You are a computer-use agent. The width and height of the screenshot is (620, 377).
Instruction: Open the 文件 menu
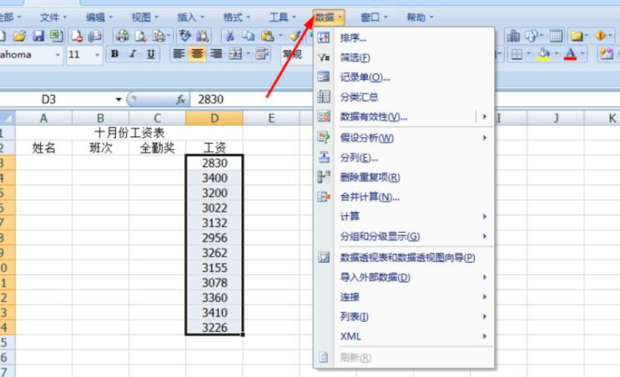click(x=53, y=17)
